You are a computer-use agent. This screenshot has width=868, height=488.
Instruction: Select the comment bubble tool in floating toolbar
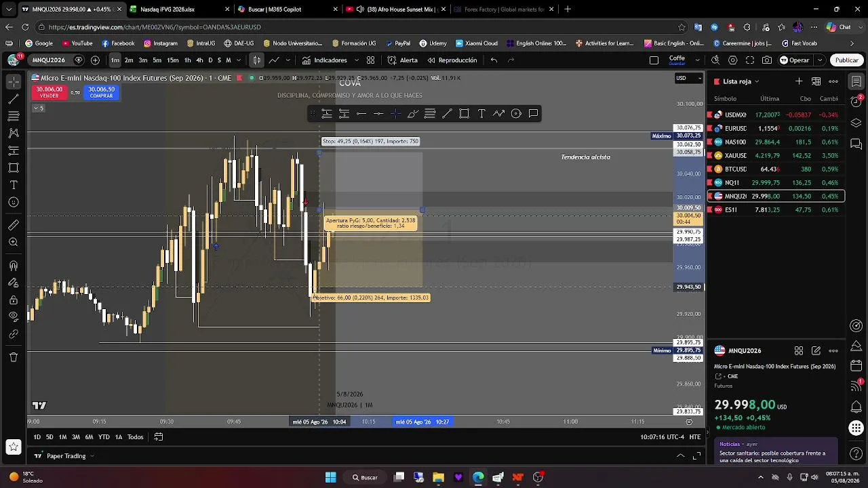coord(534,114)
